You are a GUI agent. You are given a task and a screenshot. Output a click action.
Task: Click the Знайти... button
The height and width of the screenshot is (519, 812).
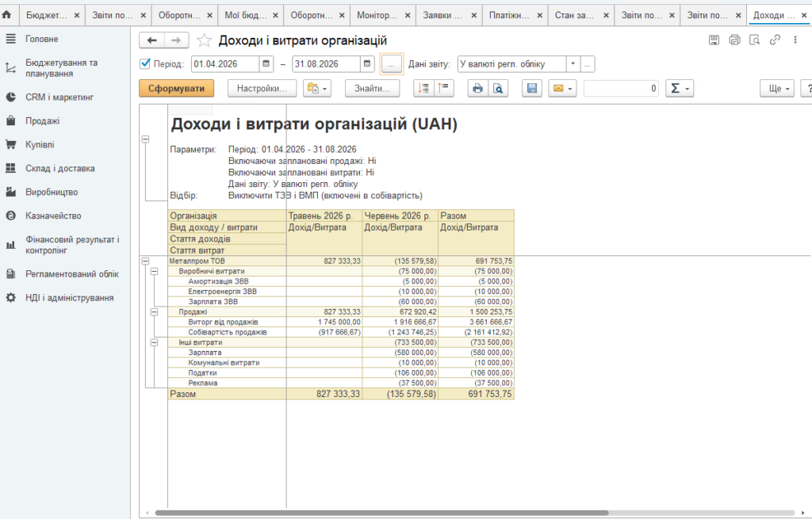[x=373, y=89]
